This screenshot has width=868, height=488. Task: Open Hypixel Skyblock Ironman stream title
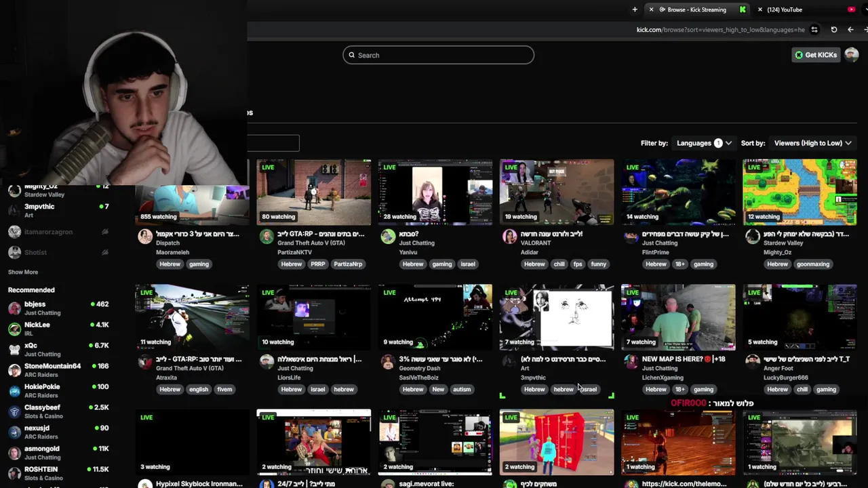click(x=199, y=484)
